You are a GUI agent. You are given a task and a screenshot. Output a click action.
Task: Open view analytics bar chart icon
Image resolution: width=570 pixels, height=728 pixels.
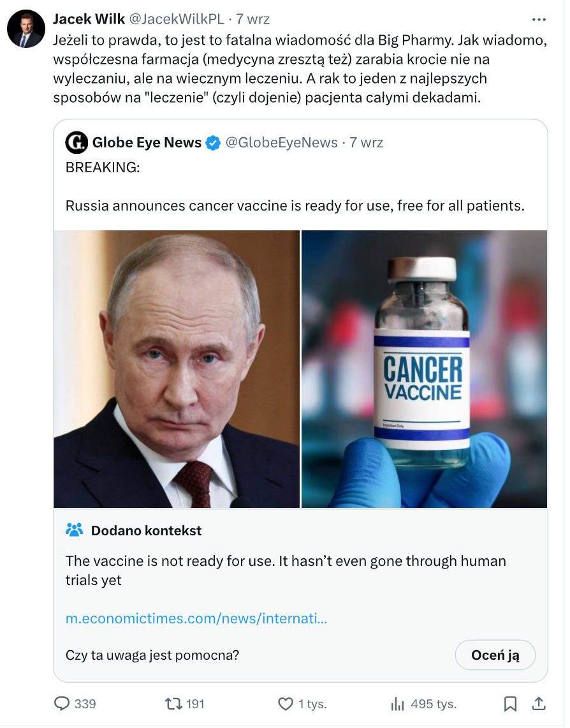point(397,704)
